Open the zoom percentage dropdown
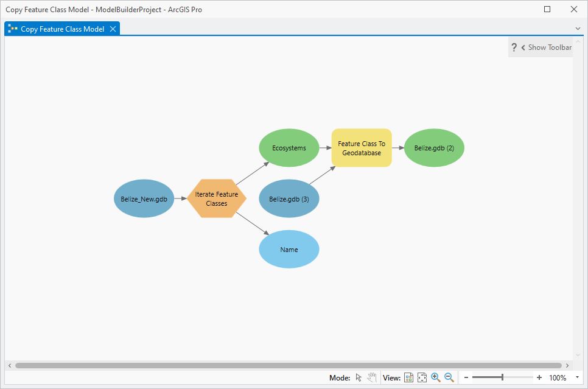This screenshot has height=389, width=588. coord(577,377)
